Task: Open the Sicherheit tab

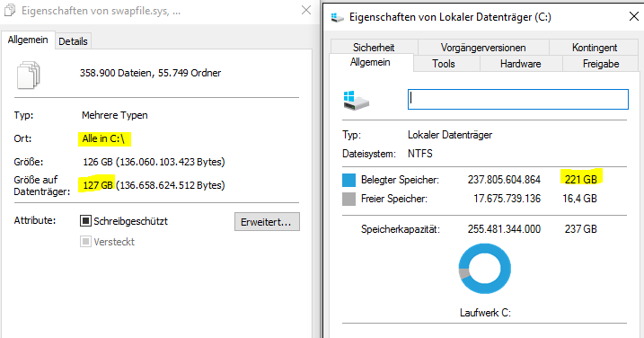Action: pyautogui.click(x=374, y=48)
